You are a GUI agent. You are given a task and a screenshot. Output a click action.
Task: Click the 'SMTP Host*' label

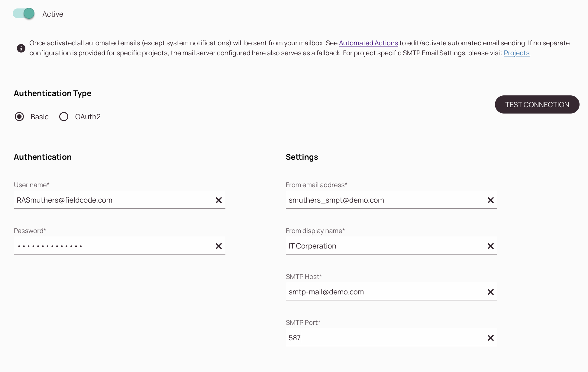304,277
